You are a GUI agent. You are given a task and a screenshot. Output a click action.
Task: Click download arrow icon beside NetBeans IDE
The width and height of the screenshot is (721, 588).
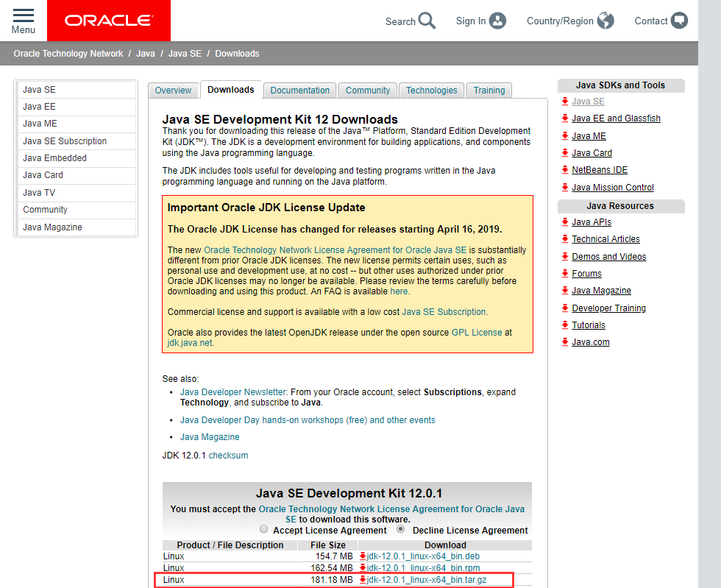[565, 170]
